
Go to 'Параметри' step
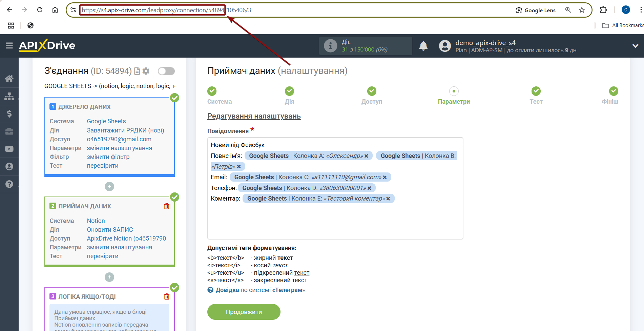[454, 91]
